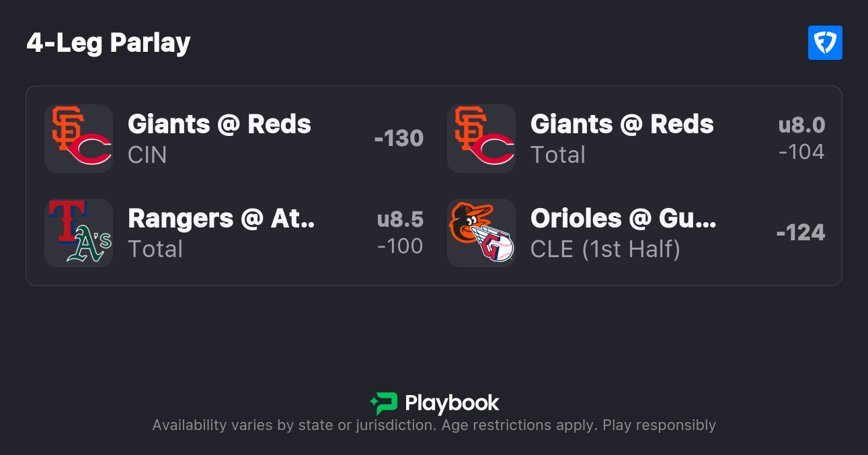Open the Playbook wordmark link
The image size is (868, 455).
pyautogui.click(x=452, y=403)
